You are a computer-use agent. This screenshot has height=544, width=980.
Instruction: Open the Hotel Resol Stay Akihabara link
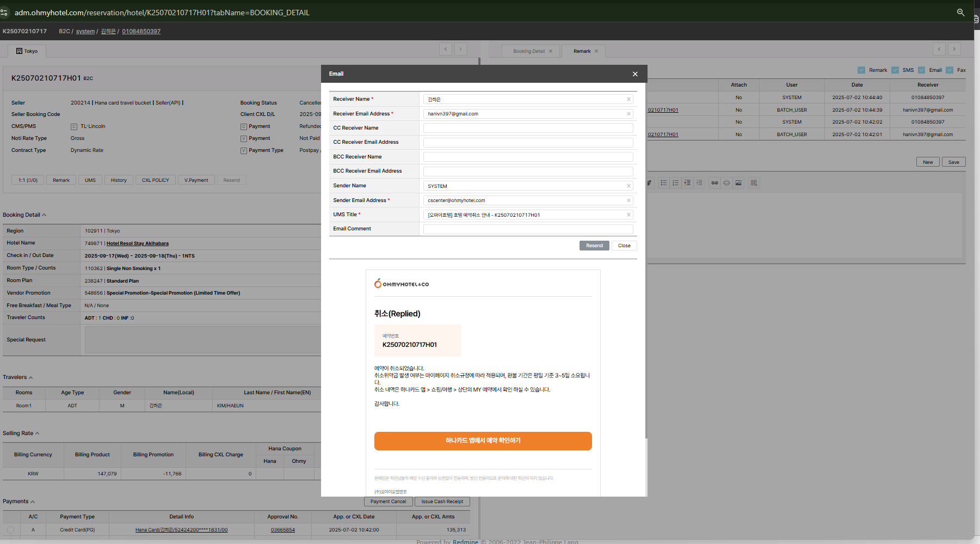(x=137, y=243)
